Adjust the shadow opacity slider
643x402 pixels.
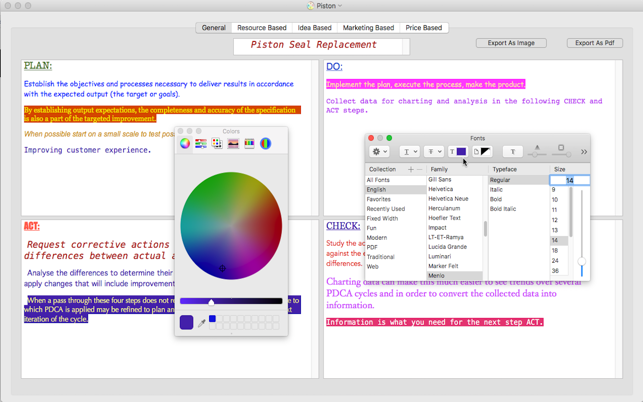[x=537, y=154]
